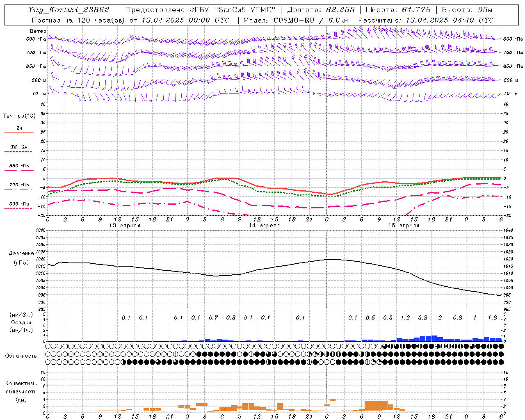The width and height of the screenshot is (525, 420).
Task: Click the 1.2 precipitation value
Action: pos(405,317)
